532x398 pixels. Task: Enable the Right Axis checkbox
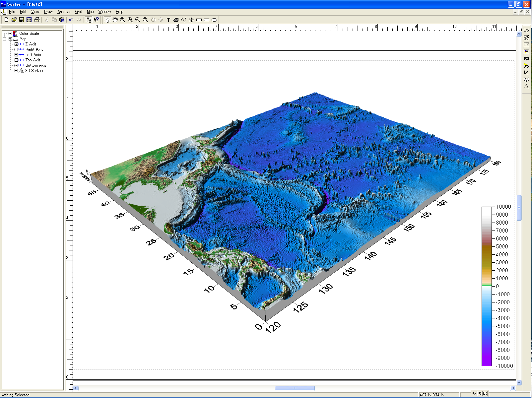(16, 49)
